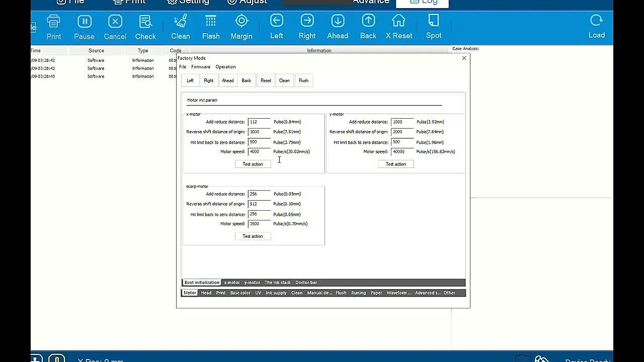The width and height of the screenshot is (644, 362).
Task: Click the Source column header in log
Action: 96,51
